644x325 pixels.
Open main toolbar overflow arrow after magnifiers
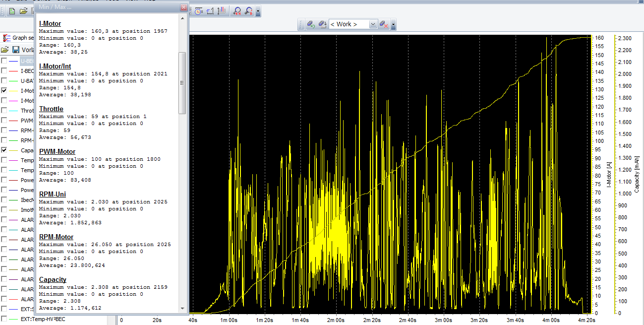(x=258, y=11)
